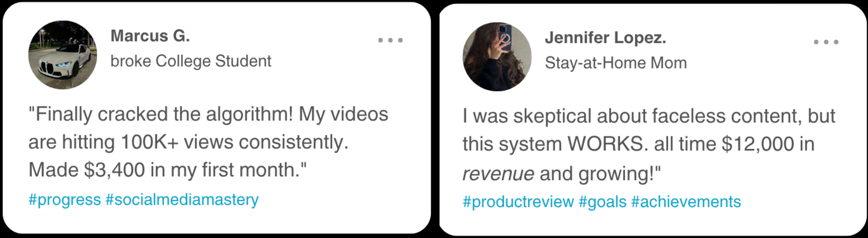Click the '100K+' views figure

[149, 142]
